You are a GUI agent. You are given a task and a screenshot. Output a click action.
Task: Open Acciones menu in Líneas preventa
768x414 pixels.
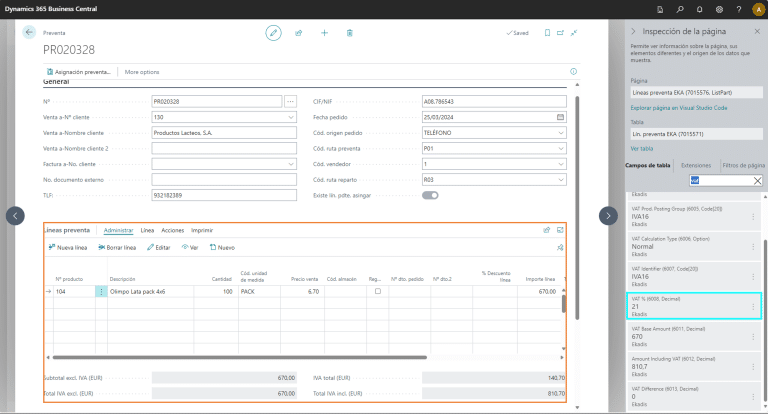tap(172, 230)
